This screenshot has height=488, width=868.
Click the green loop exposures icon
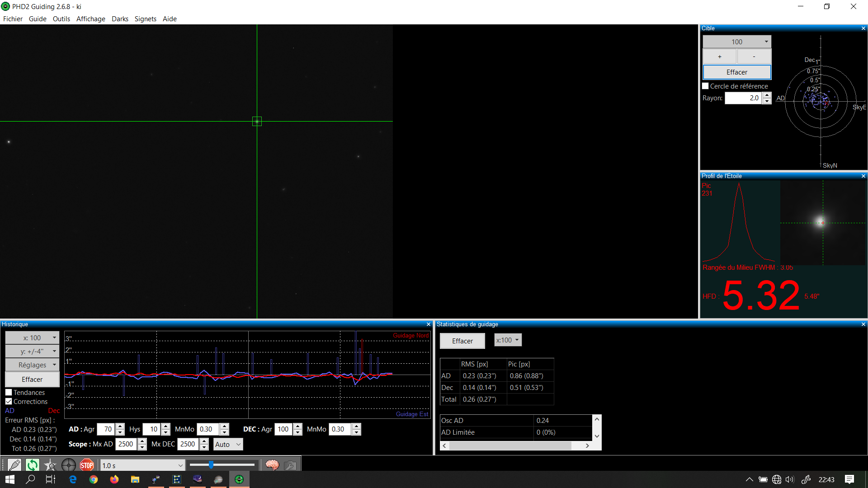click(32, 465)
